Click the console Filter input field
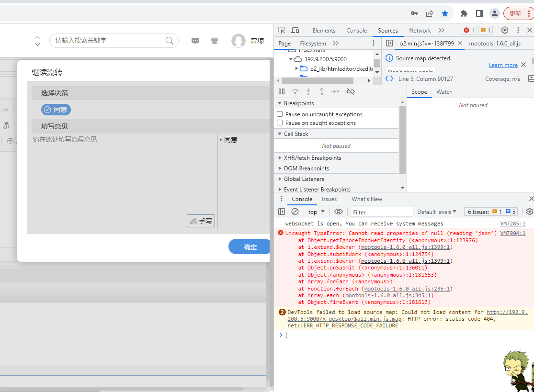534x392 pixels. (x=382, y=212)
